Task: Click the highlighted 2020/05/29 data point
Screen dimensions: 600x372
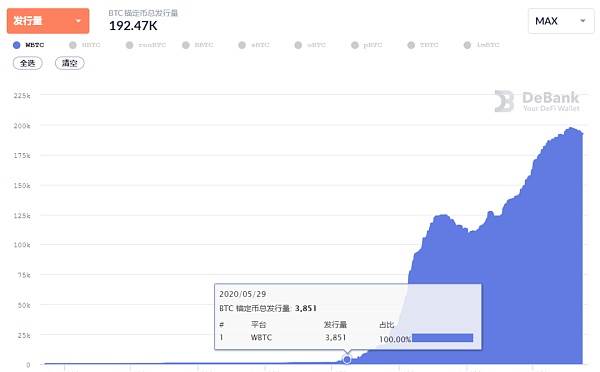Action: 347,359
